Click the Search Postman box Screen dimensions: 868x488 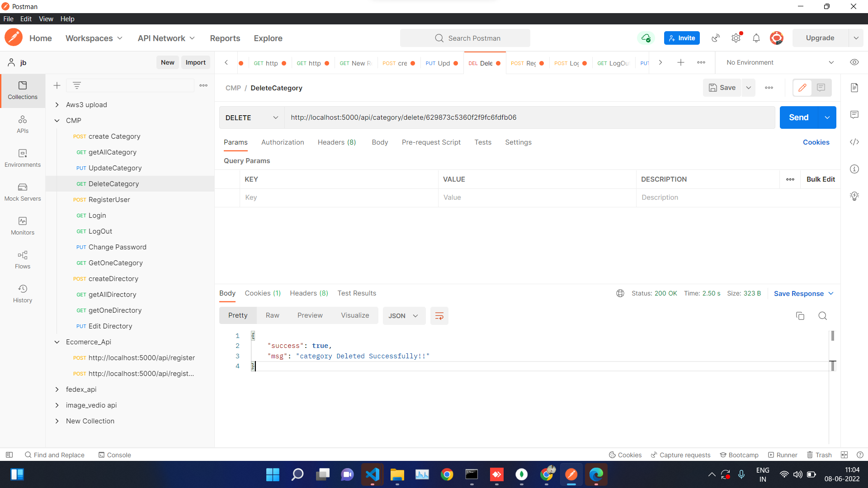[465, 38]
